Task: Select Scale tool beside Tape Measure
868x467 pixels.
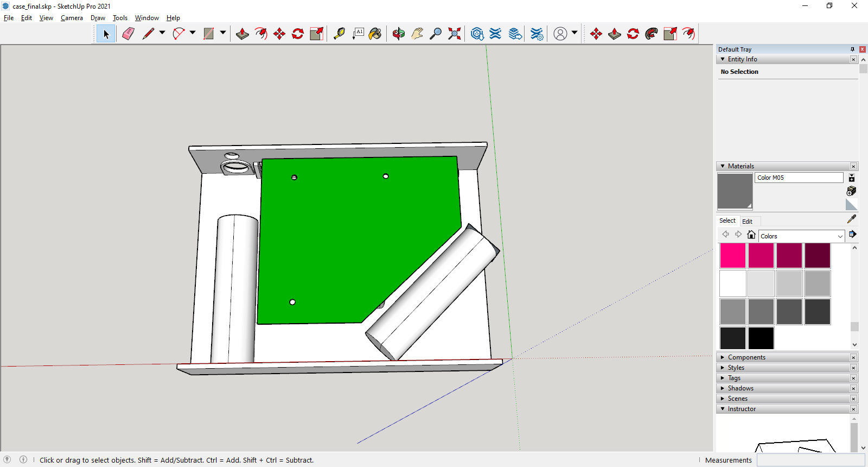Action: point(316,34)
